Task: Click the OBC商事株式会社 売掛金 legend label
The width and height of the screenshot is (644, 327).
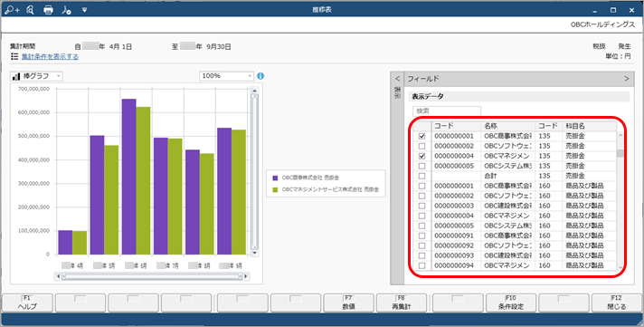Action: (x=310, y=178)
